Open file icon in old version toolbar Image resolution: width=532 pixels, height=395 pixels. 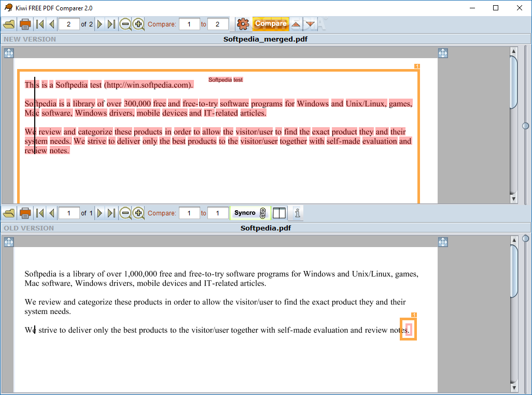[9, 213]
